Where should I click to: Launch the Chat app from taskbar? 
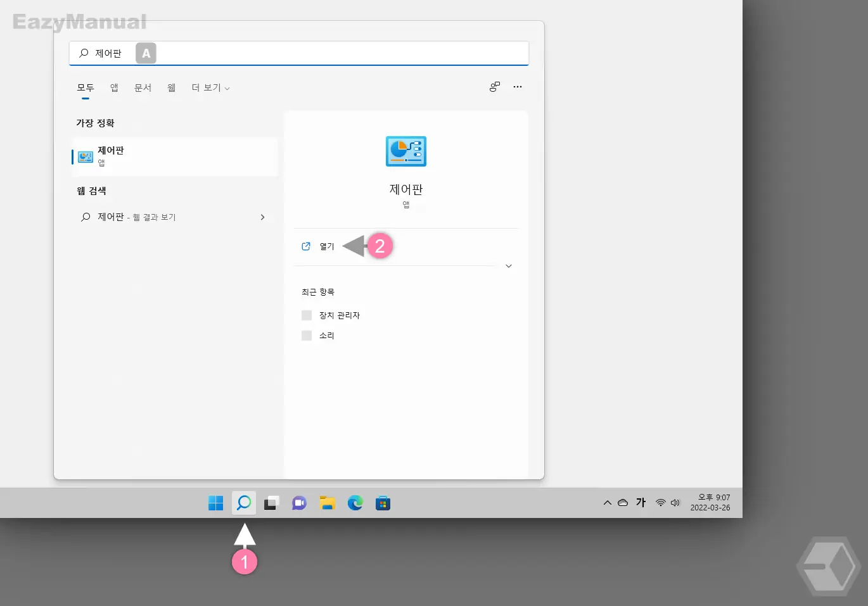coord(299,503)
